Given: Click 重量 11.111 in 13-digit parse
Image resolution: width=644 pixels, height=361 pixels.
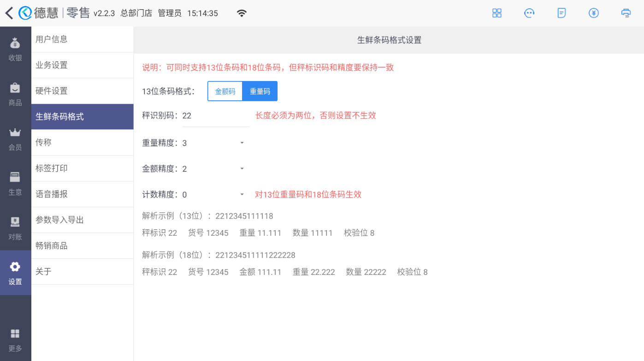Looking at the screenshot, I should click(260, 233).
